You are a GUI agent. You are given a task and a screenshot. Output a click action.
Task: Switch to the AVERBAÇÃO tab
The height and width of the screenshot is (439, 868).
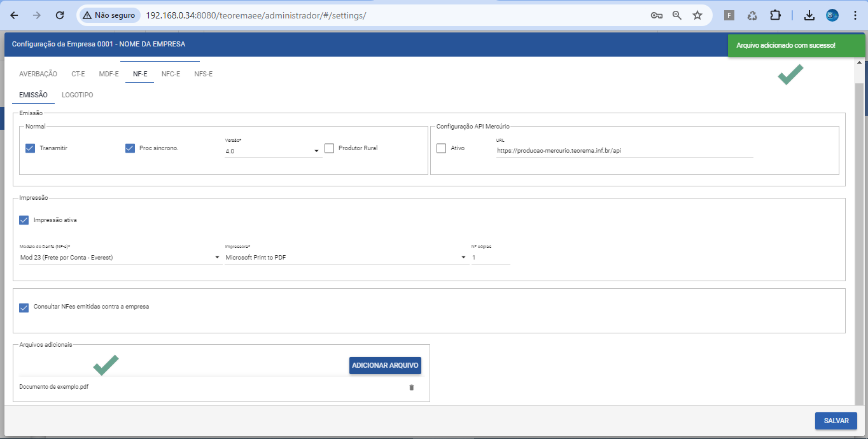38,74
